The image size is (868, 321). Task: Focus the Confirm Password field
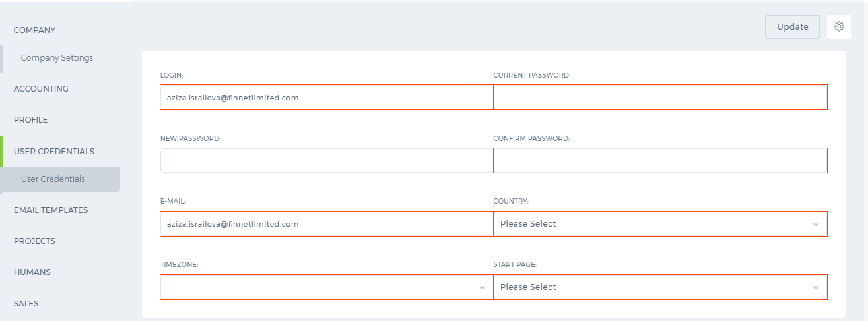coord(660,160)
